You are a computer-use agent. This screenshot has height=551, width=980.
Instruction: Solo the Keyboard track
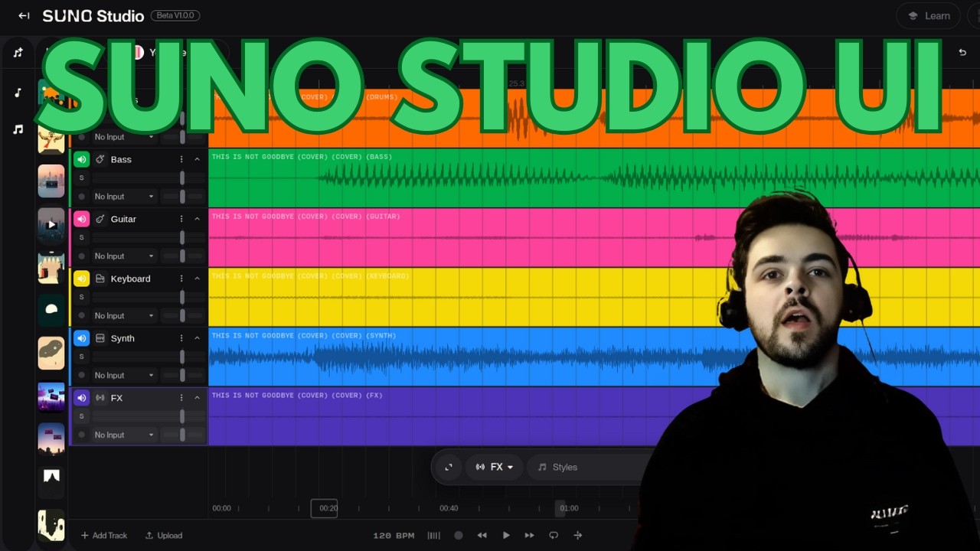(82, 297)
